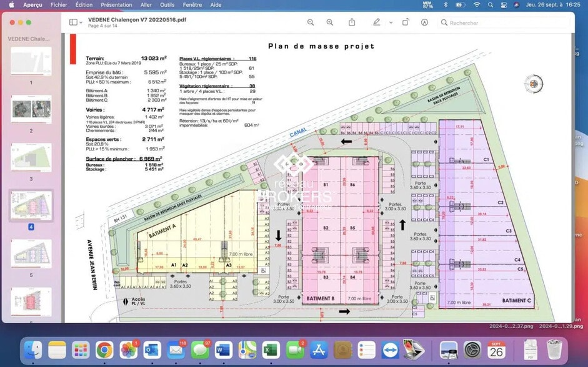Screen dimensions: 588x367
Task: Open Control Center in menu bar
Action: click(x=504, y=4)
